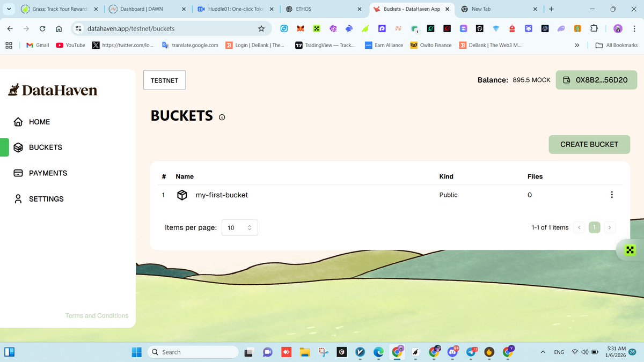Open Windows Start menu
The image size is (644, 362).
(x=137, y=352)
